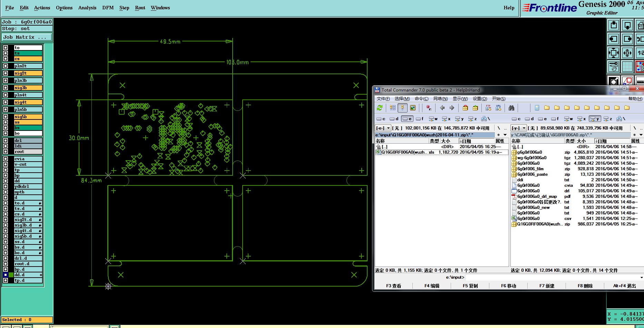
Task: Sort left panel by 日期 column header
Action: click(476, 141)
